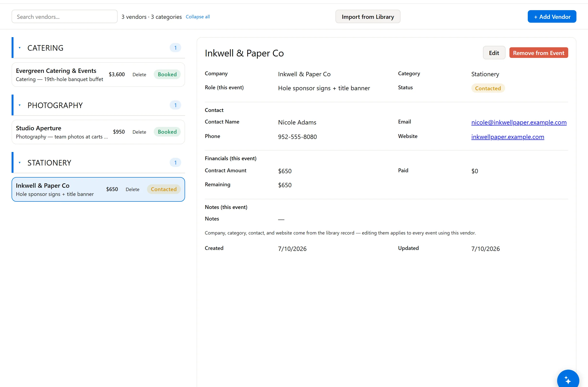Click the Category value Stationery
The height and width of the screenshot is (387, 588).
click(x=485, y=74)
